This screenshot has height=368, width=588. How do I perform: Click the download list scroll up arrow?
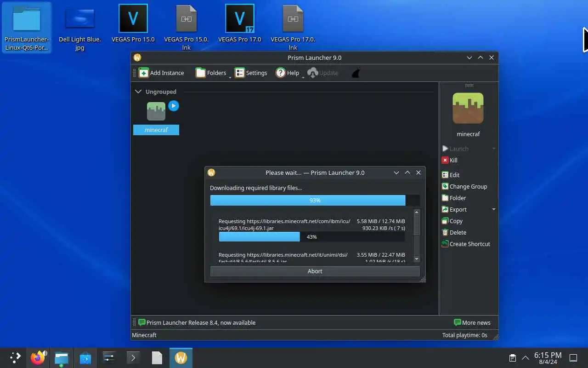pyautogui.click(x=417, y=212)
